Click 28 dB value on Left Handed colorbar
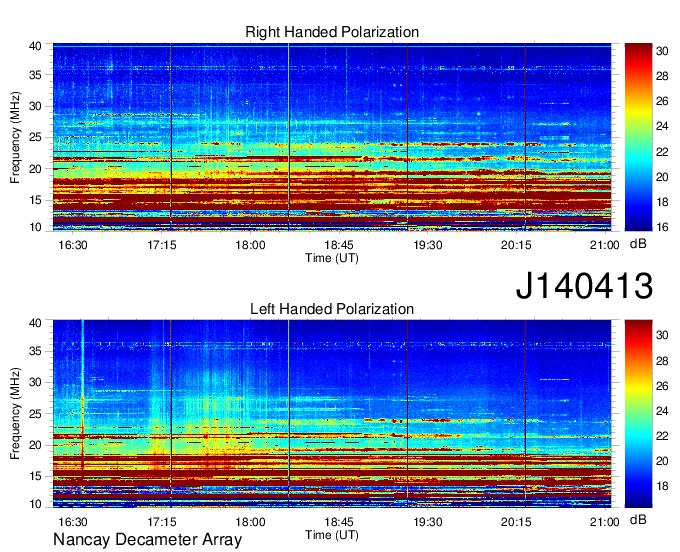The image size is (680, 552). click(662, 361)
